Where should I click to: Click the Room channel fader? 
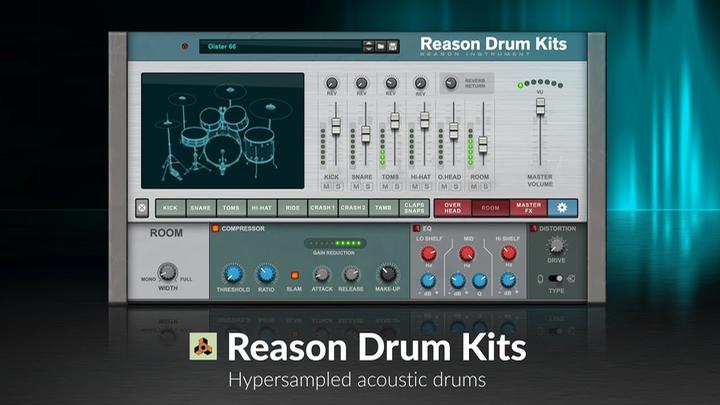coord(483,145)
